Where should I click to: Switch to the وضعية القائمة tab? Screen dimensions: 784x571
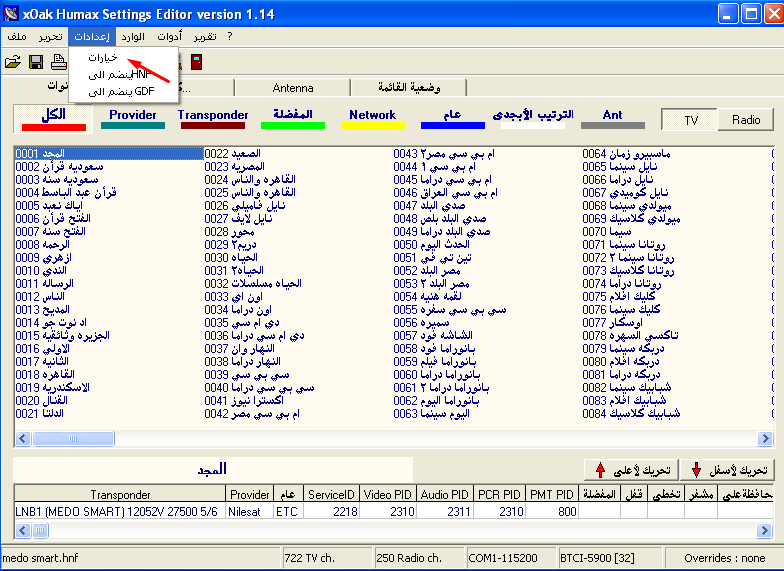(409, 88)
